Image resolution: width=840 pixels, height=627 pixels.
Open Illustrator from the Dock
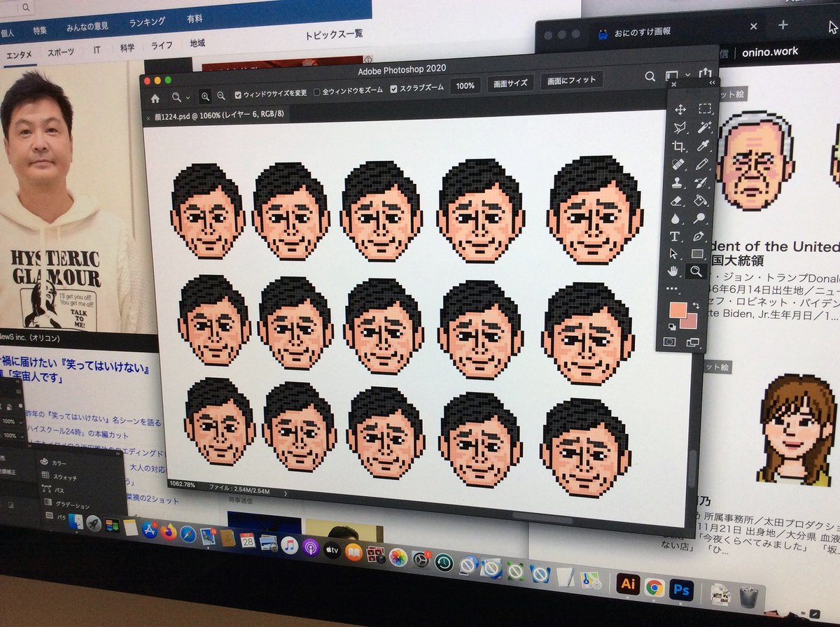(628, 584)
